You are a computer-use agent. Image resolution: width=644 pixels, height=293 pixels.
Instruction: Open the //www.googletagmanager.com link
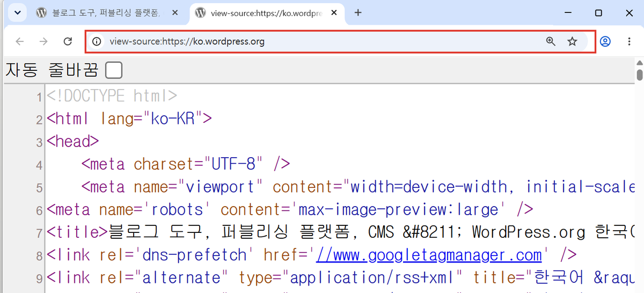tap(429, 254)
